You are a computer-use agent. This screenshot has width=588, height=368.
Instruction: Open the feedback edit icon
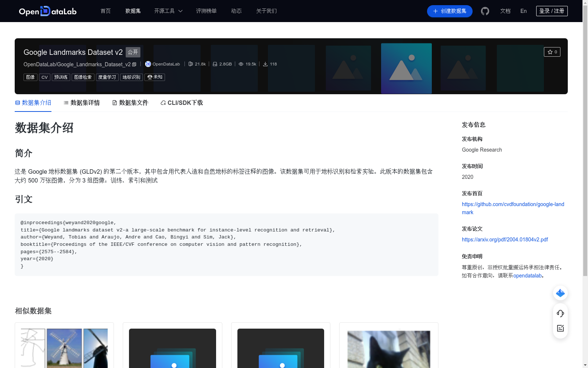tap(560, 328)
